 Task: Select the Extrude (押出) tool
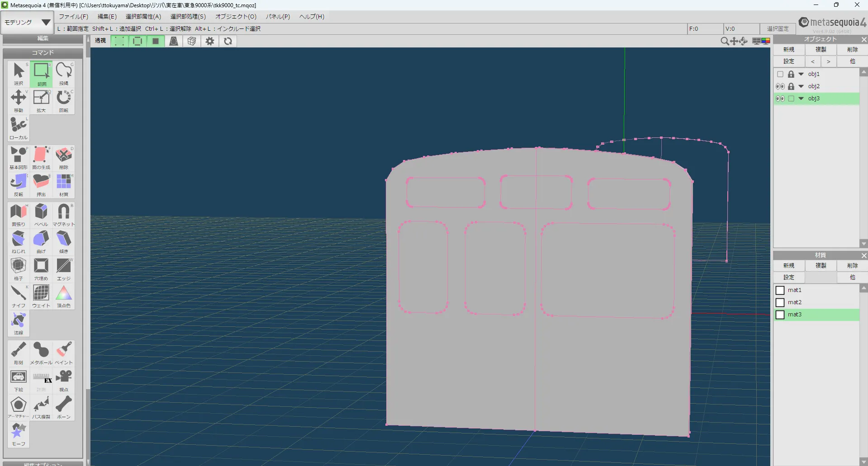click(41, 184)
